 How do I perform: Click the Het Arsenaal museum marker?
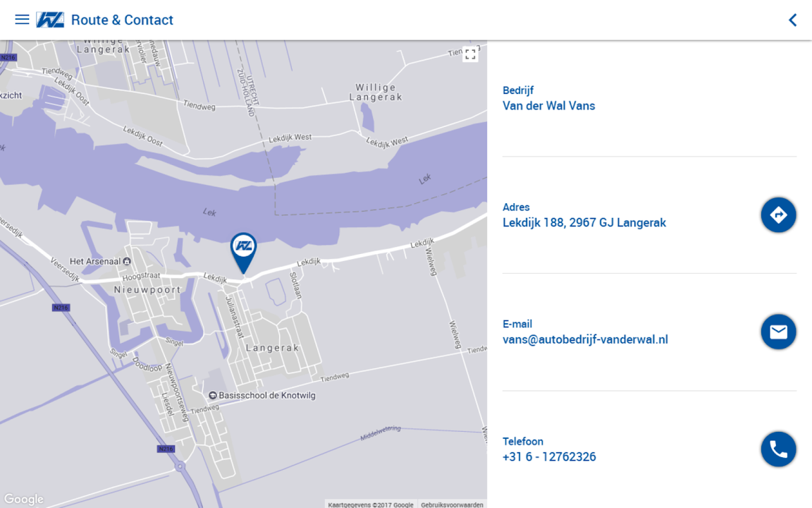126,261
